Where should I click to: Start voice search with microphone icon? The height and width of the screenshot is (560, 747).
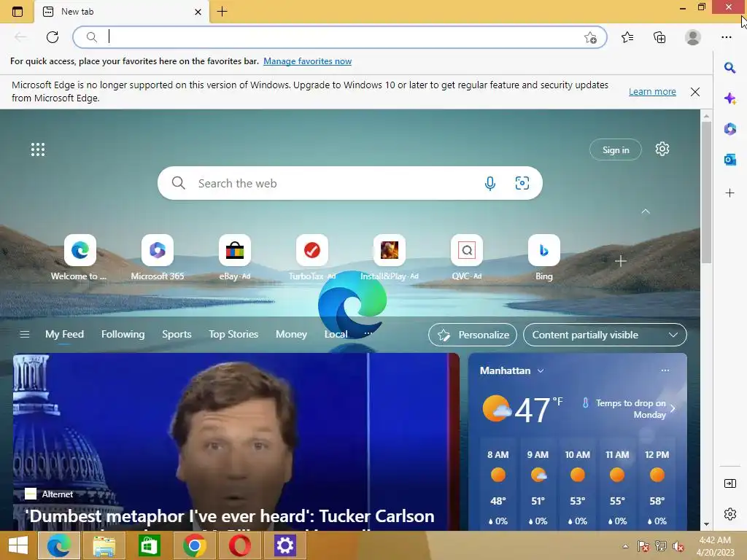click(489, 183)
